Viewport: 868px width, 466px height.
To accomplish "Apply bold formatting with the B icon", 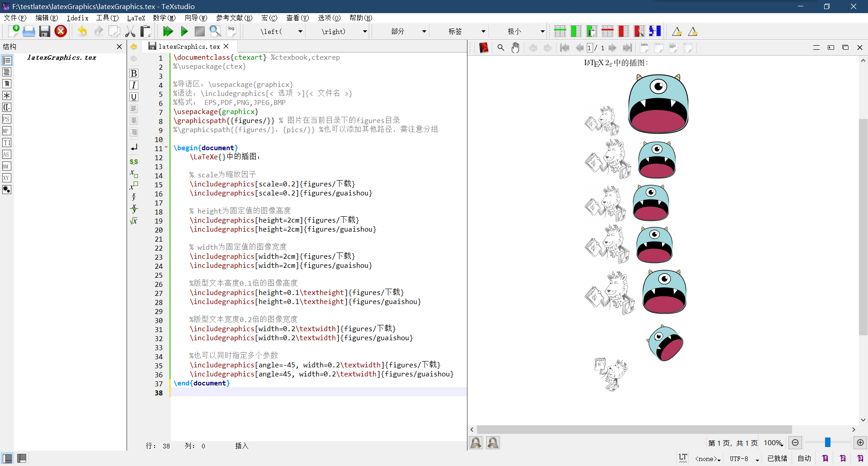I will (x=134, y=73).
